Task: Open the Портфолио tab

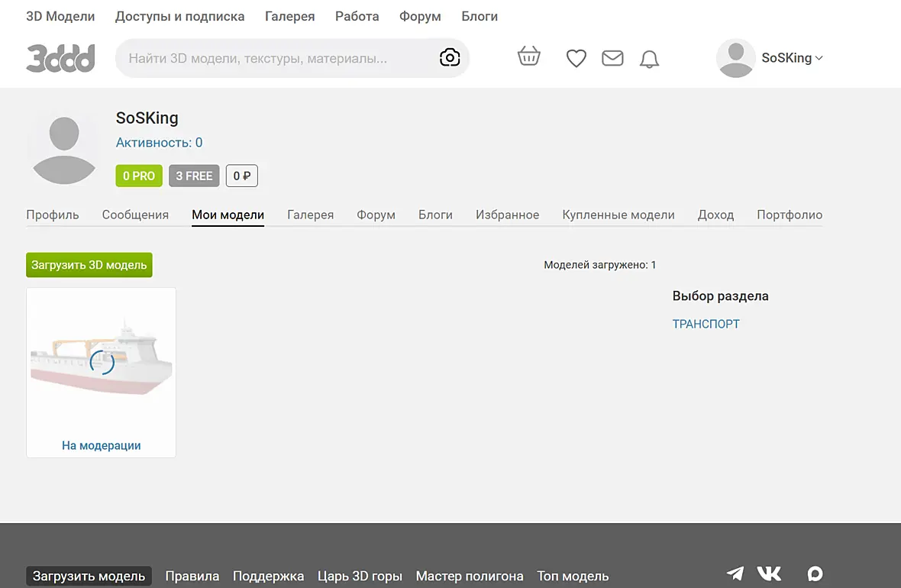Action: [790, 215]
